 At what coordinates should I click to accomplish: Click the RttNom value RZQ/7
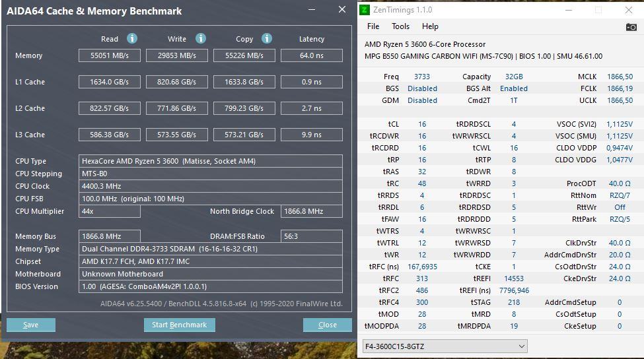point(620,196)
